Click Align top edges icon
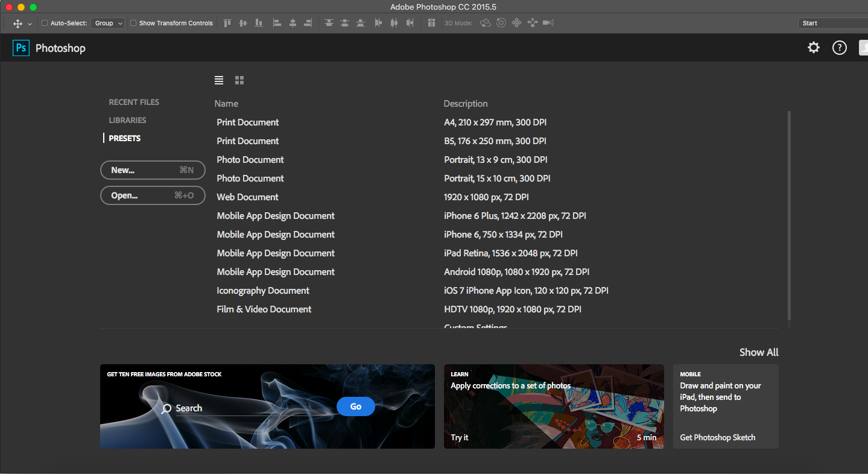This screenshot has width=868, height=474. [x=227, y=23]
